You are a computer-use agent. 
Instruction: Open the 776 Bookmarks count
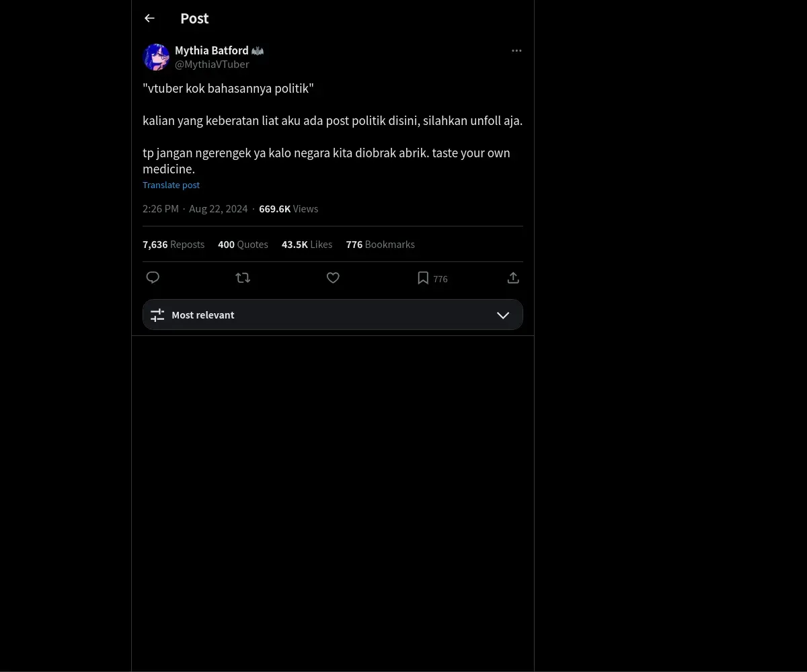coord(381,245)
